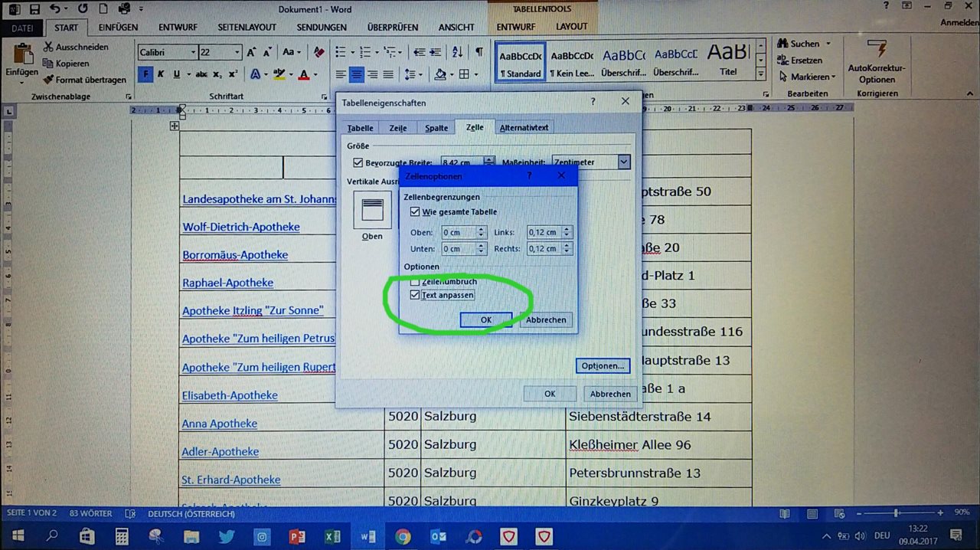Decrease font size with the small A icon
The image size is (980, 550).
[x=267, y=52]
